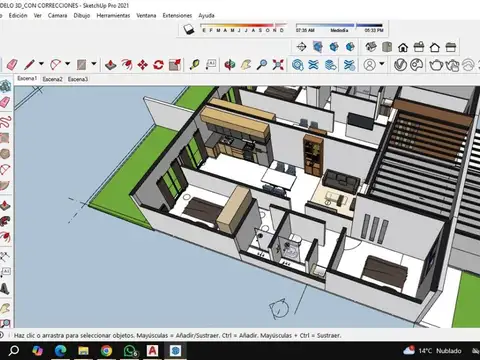
Task: Toggle display of section cuts
Action: pyautogui.click(x=334, y=47)
